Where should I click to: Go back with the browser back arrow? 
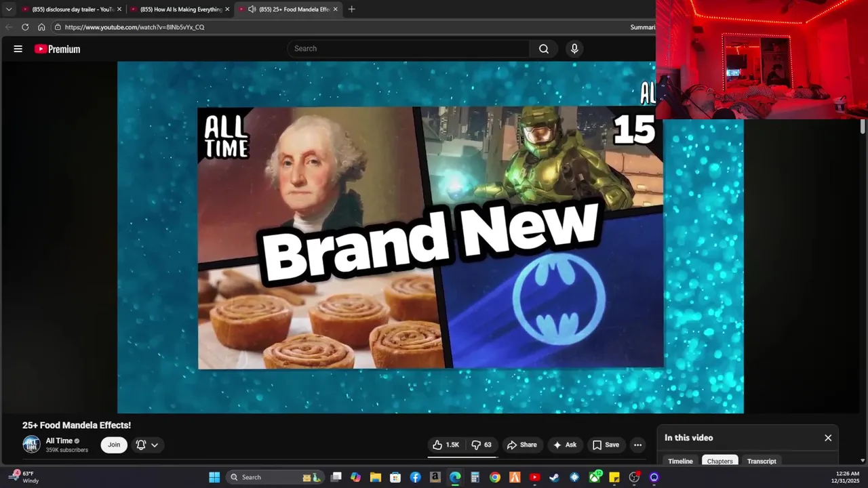9,27
